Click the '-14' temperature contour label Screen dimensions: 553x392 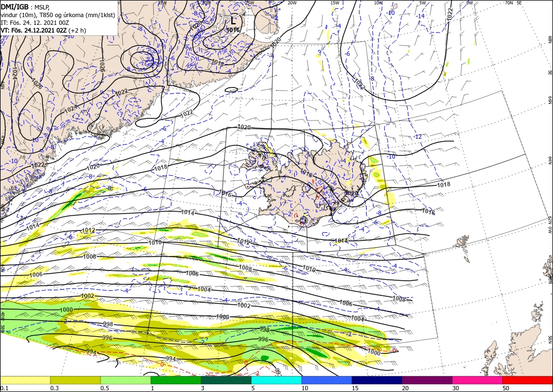[420, 16]
